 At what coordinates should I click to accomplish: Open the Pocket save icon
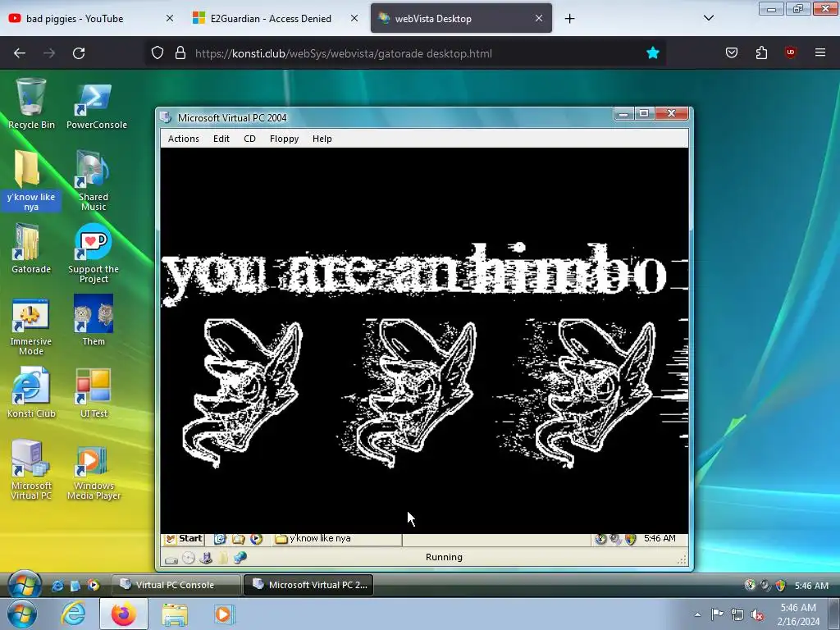[731, 52]
